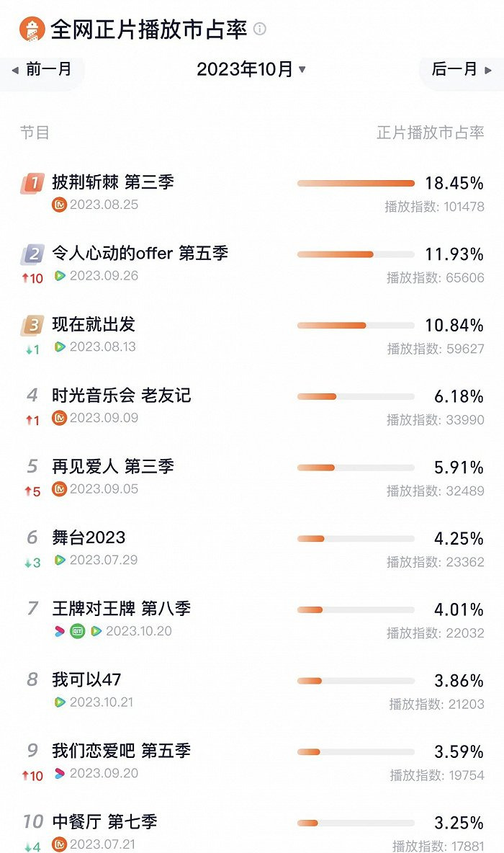Select the Tencent Video icon under 令人心动的offer
Image resolution: width=504 pixels, height=853 pixels.
pos(60,276)
